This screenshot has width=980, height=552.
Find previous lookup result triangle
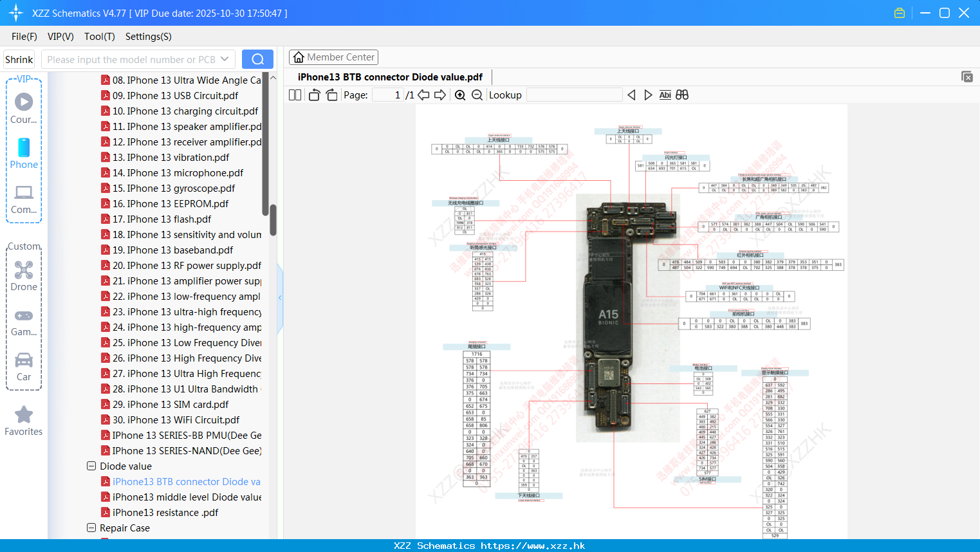click(x=631, y=95)
